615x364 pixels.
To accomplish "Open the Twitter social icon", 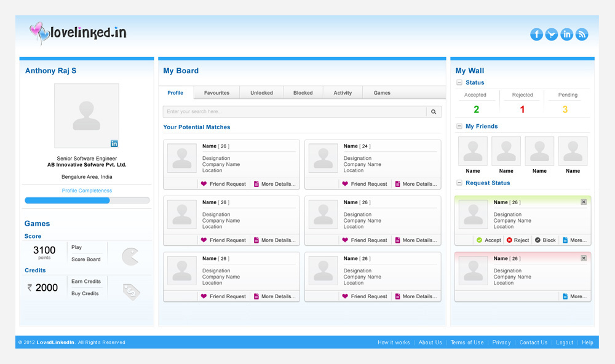I will click(x=552, y=34).
